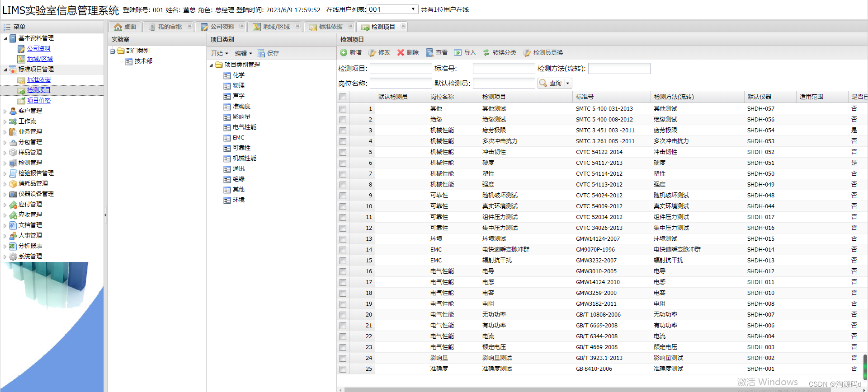Click the 系统管理 gear icon

pyautogui.click(x=13, y=257)
